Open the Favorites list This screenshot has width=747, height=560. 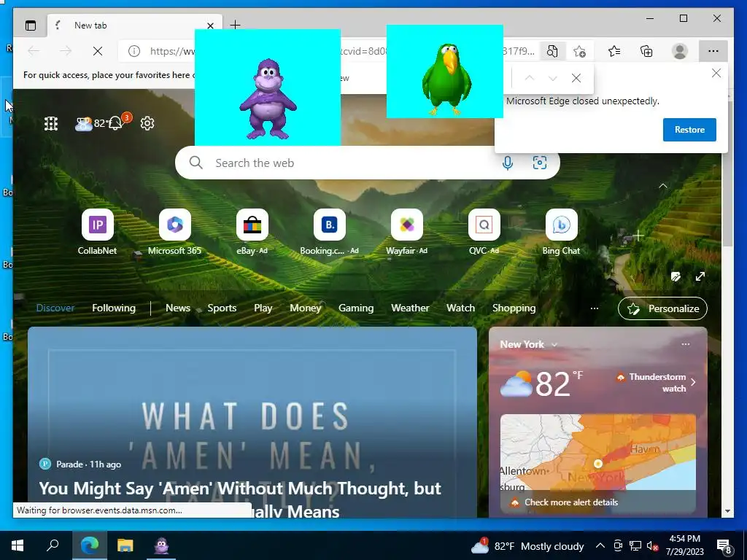[x=614, y=51]
